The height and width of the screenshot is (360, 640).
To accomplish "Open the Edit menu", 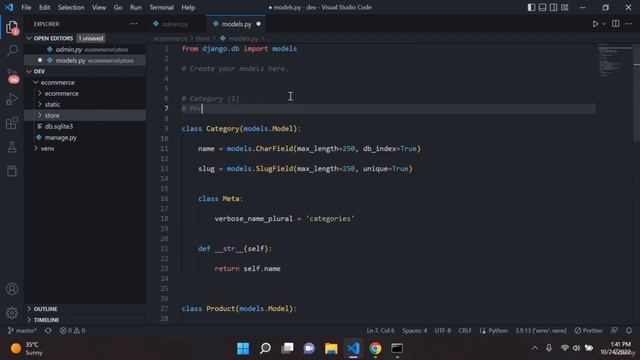I will [x=44, y=7].
